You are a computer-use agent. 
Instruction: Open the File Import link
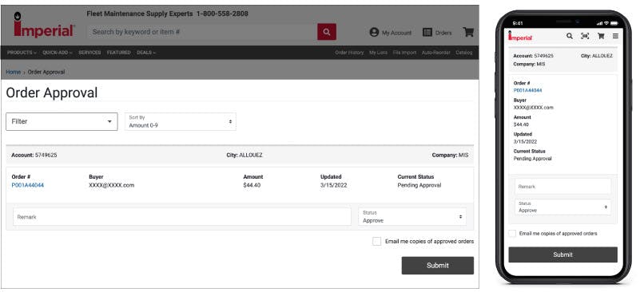(x=404, y=53)
